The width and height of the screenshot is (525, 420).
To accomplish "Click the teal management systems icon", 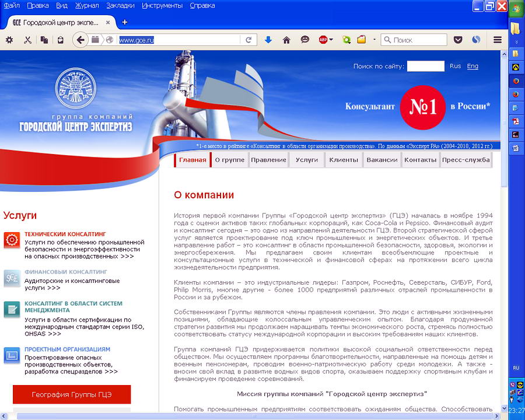I will [x=12, y=309].
